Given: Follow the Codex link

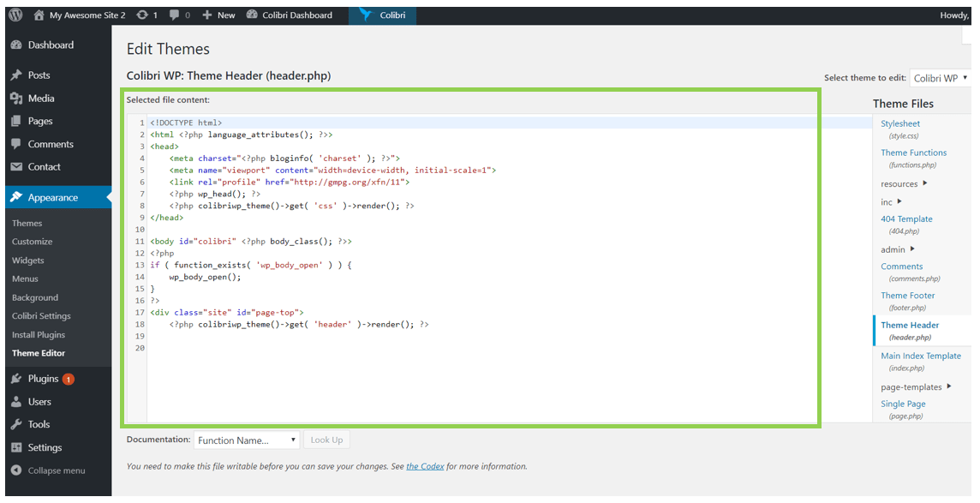Looking at the screenshot, I should (425, 467).
